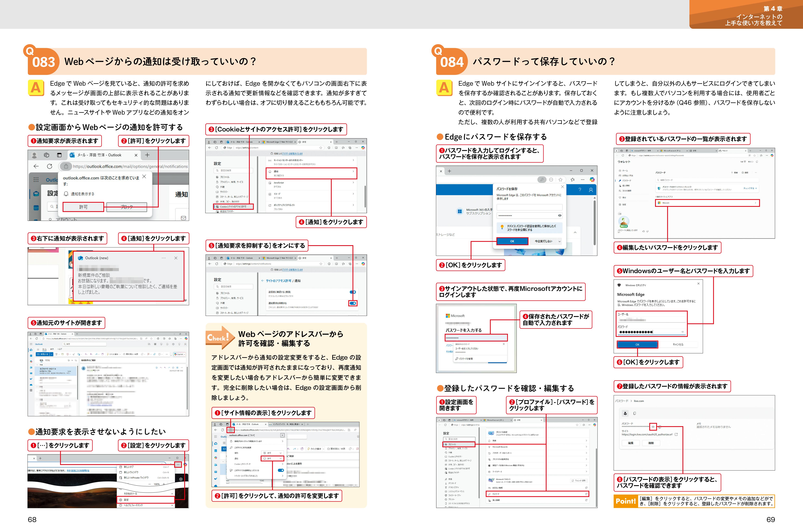Click the 編集 button under live.com password
803x532 pixels.
(x=631, y=443)
